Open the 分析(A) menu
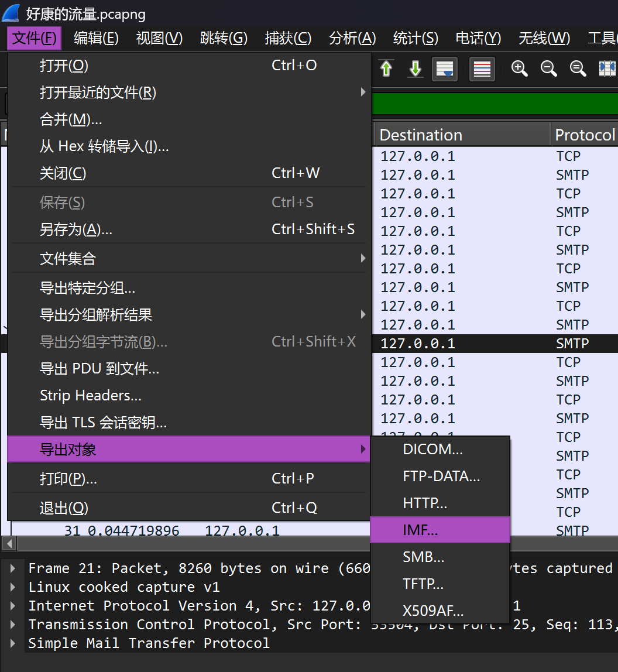This screenshot has width=618, height=672. tap(352, 39)
